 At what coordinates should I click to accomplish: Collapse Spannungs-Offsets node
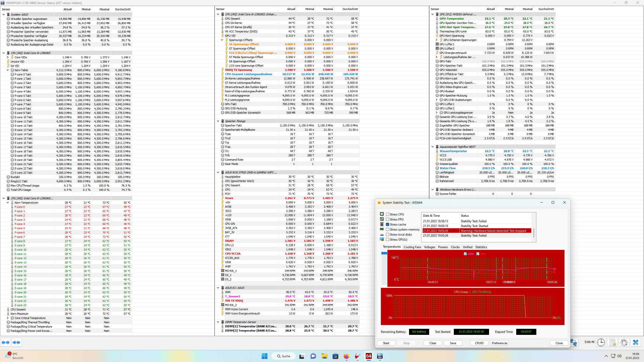point(222,40)
